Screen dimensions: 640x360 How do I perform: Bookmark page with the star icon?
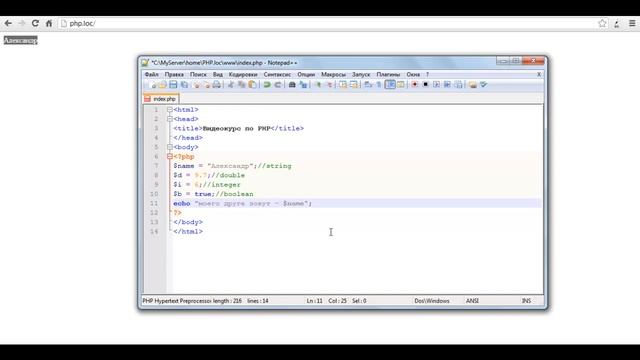(602, 23)
